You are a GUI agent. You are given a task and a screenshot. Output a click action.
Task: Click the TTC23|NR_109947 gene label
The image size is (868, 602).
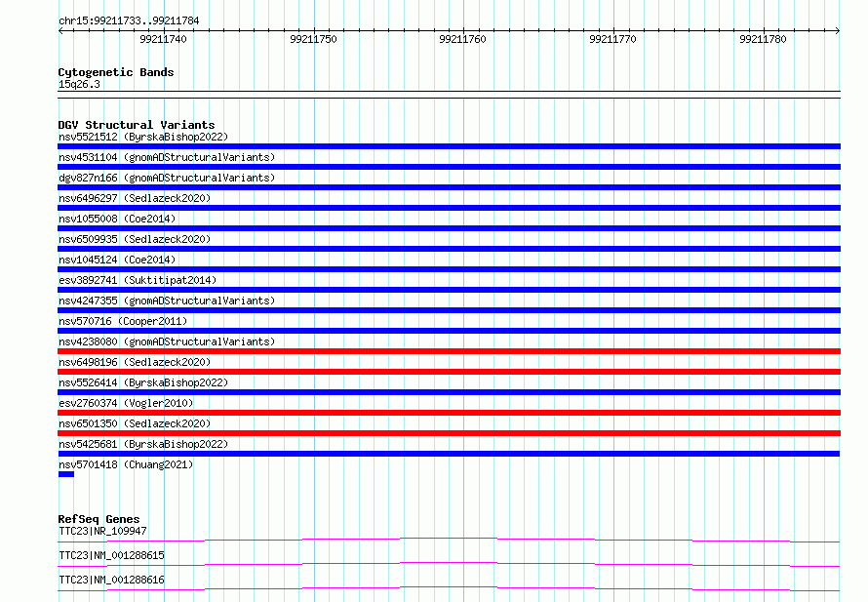[x=102, y=531]
